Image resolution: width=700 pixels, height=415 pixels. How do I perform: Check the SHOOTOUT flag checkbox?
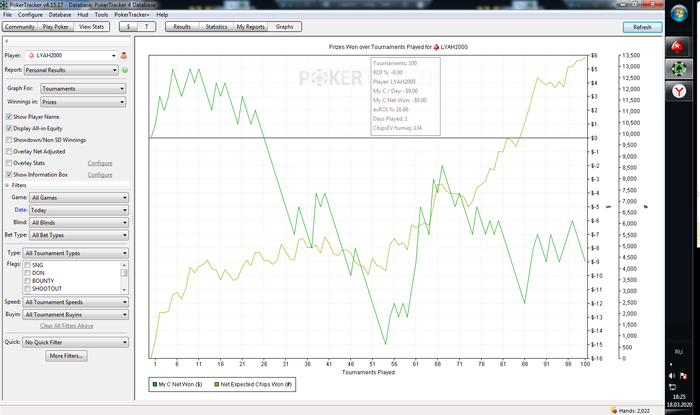pos(28,289)
